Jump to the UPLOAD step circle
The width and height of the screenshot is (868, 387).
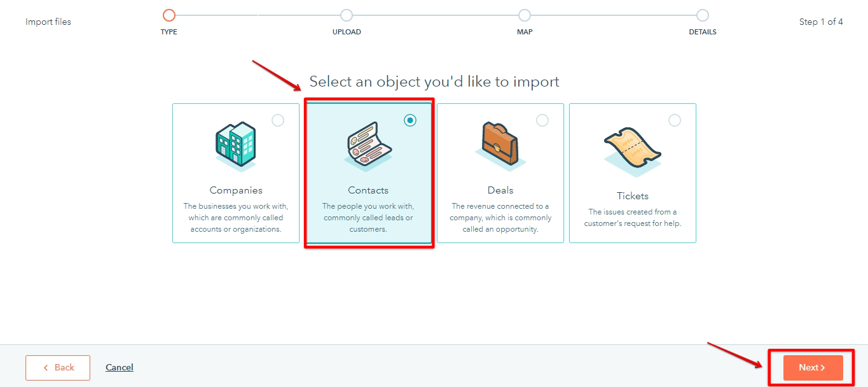tap(347, 15)
